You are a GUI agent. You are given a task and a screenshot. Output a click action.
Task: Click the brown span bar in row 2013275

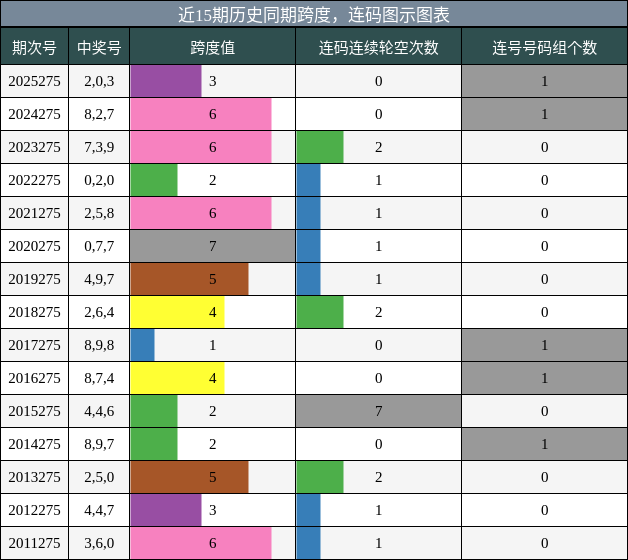(x=189, y=477)
